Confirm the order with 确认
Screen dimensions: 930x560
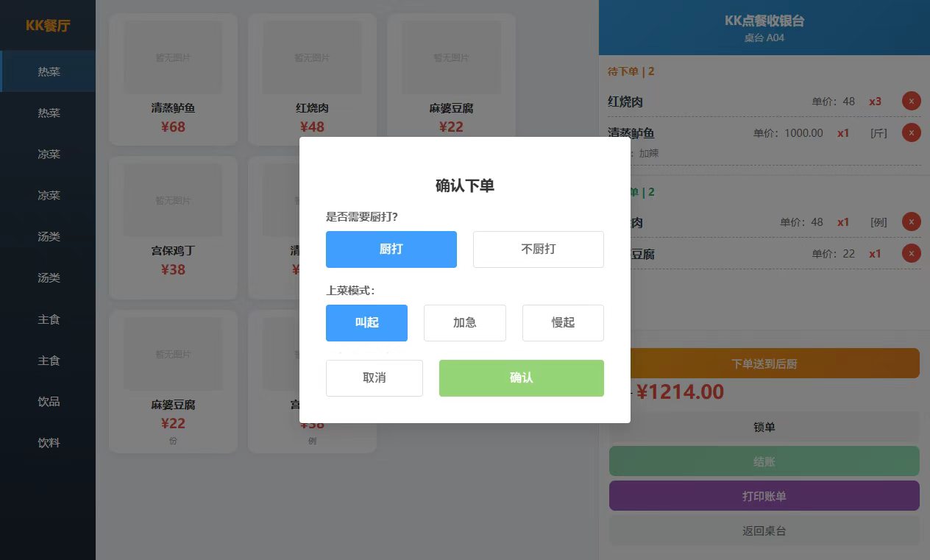click(x=522, y=378)
